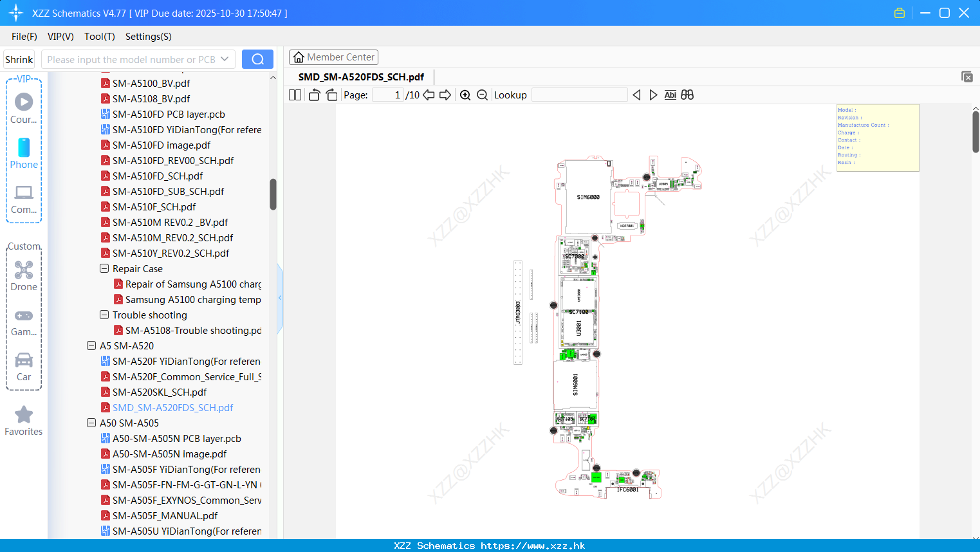Find previous lookup result

(x=636, y=95)
